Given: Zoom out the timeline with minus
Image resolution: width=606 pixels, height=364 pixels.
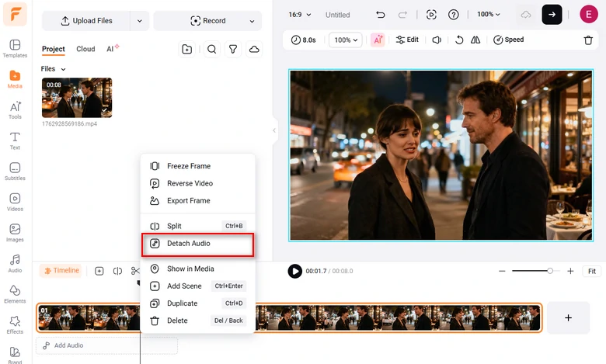Looking at the screenshot, I should coord(502,271).
